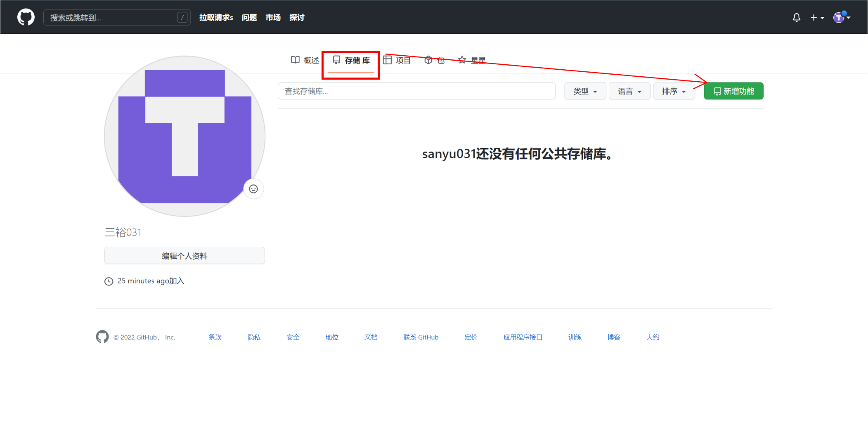Click the green 新增功能 button
The height and width of the screenshot is (429, 868).
tap(733, 91)
